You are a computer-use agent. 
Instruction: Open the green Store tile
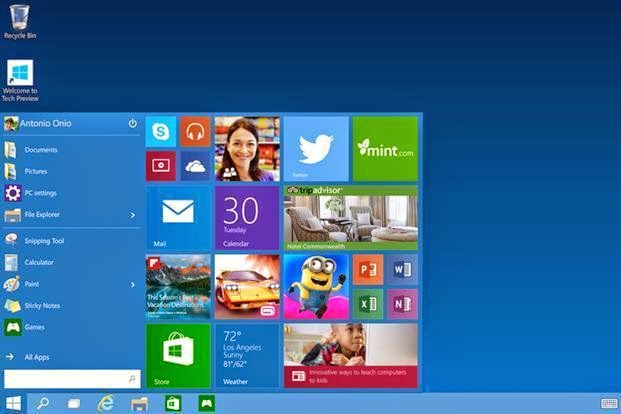coord(178,356)
